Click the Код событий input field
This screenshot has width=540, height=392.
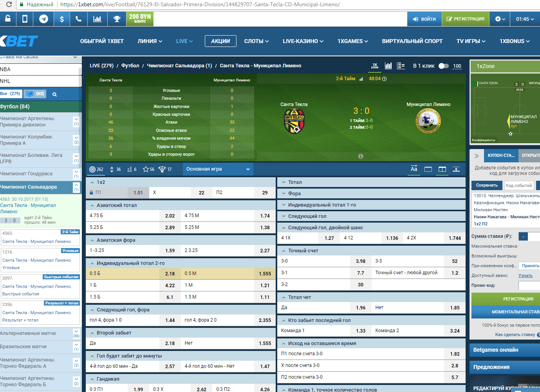coord(519,185)
